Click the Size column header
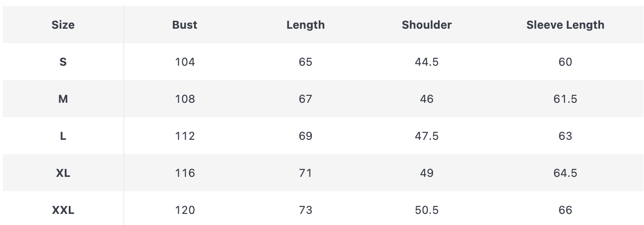644x225 pixels. click(x=63, y=25)
